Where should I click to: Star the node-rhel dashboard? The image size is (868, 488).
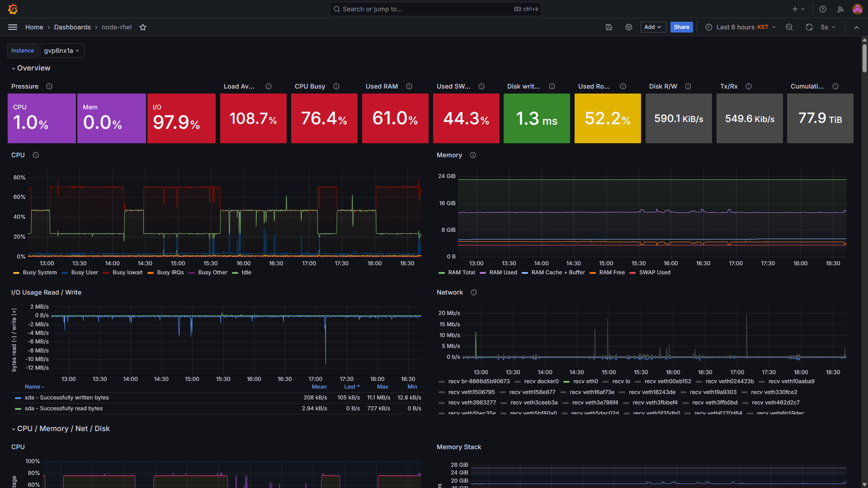143,27
